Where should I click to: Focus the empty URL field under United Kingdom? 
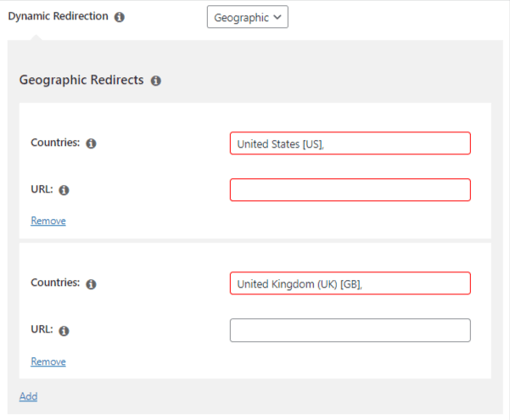click(x=350, y=330)
